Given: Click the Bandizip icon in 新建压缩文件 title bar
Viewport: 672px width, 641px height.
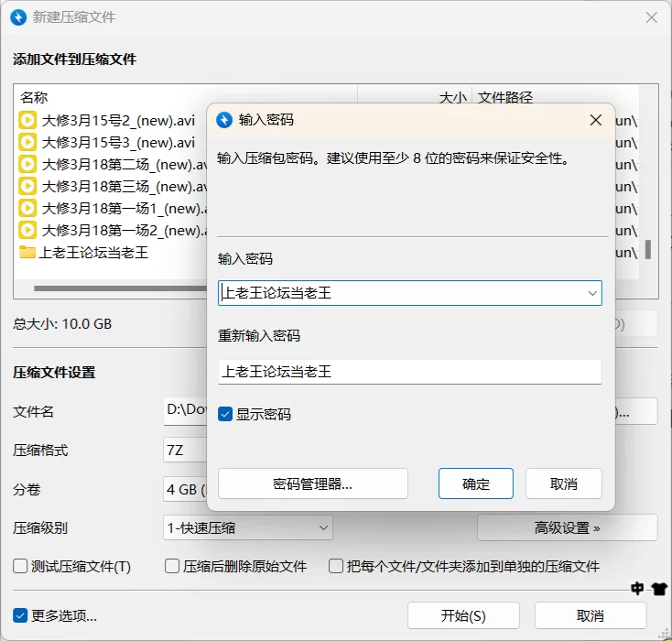Looking at the screenshot, I should click(x=17, y=17).
